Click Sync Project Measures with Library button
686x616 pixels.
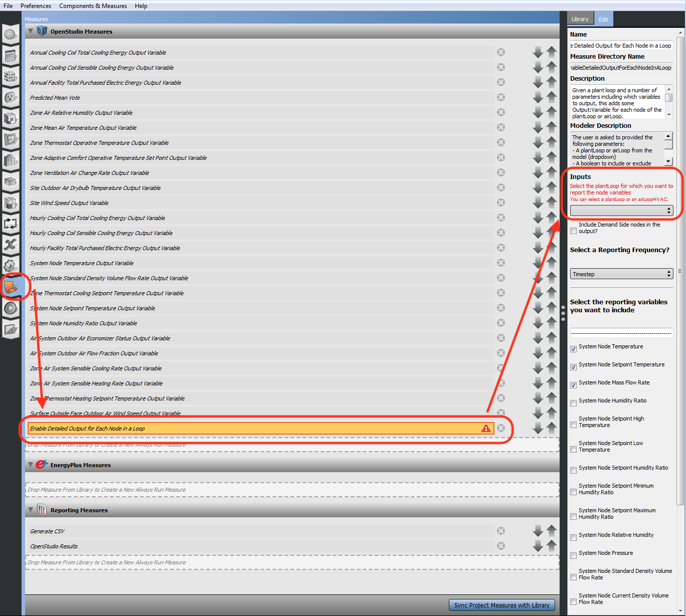click(x=502, y=605)
